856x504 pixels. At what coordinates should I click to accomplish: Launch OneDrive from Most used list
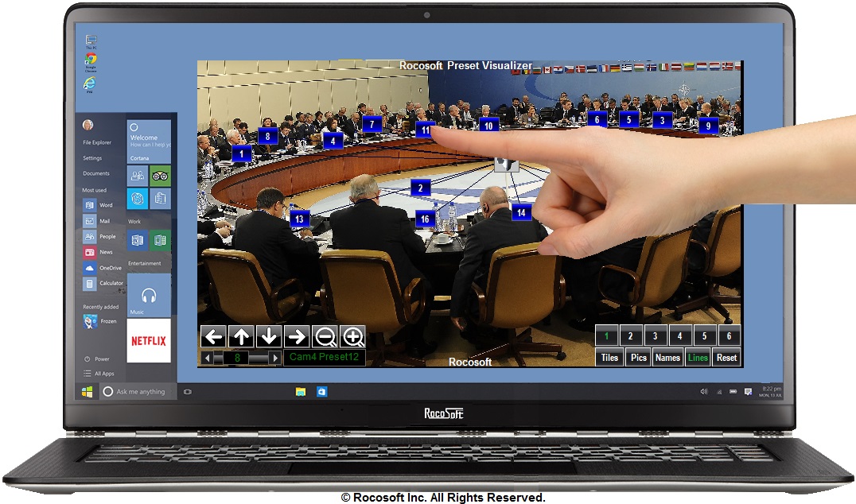(103, 268)
